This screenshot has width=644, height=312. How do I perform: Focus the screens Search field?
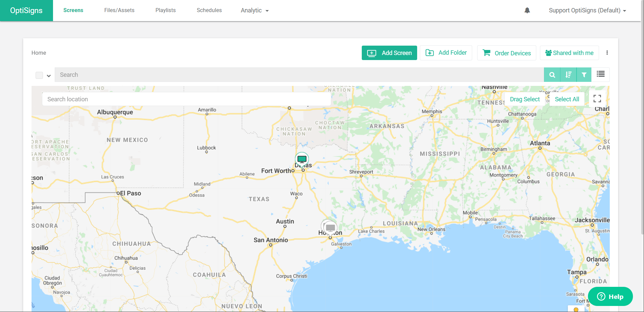pyautogui.click(x=299, y=75)
